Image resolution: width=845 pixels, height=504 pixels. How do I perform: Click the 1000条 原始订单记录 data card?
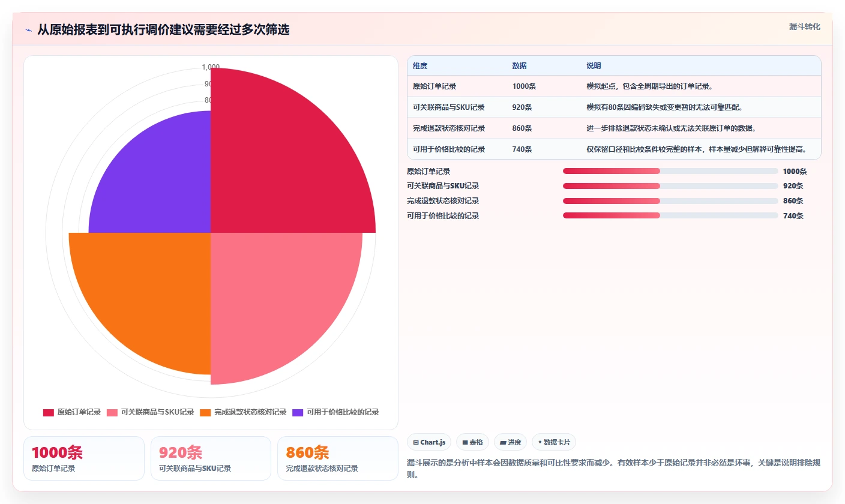[x=84, y=458]
